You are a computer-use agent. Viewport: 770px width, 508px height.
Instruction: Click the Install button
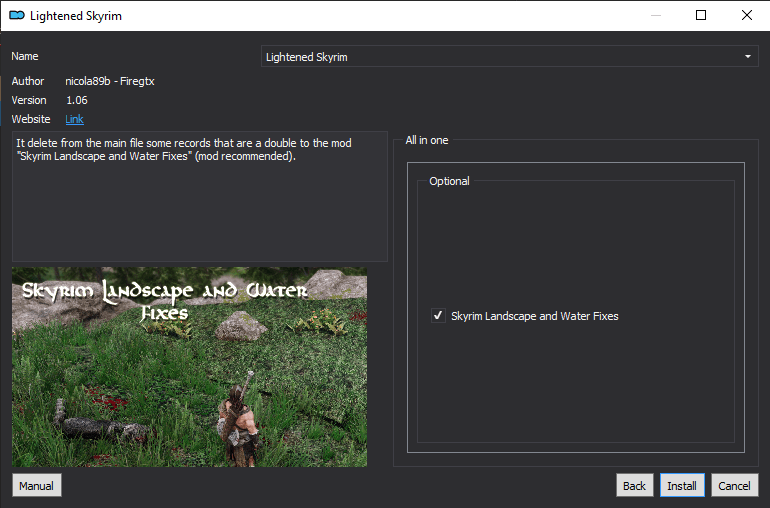682,485
